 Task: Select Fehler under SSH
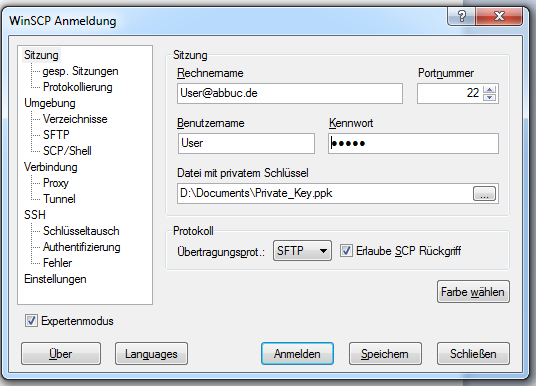(x=57, y=263)
